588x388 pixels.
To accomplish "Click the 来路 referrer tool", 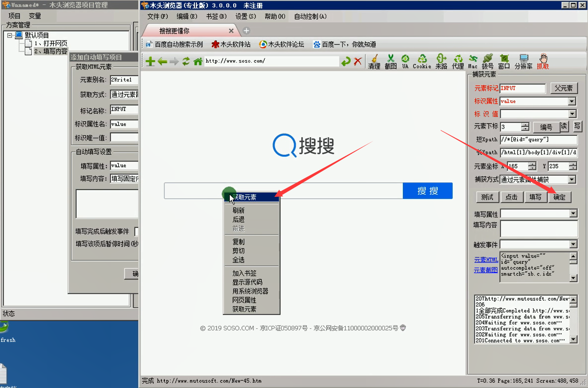I will [441, 62].
